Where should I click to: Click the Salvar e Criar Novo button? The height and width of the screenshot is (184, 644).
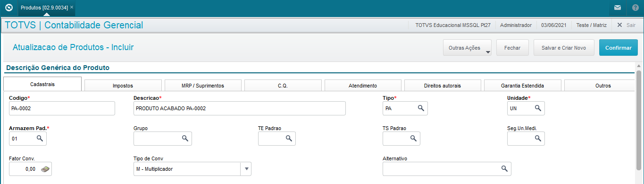pyautogui.click(x=564, y=48)
